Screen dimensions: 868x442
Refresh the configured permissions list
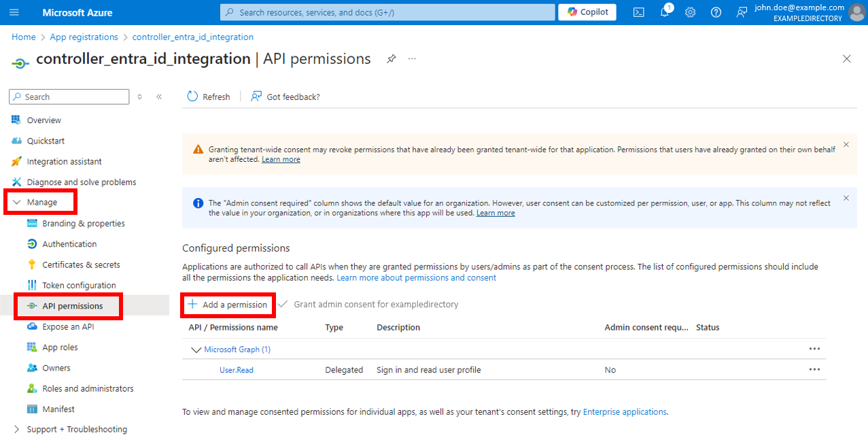(x=208, y=96)
